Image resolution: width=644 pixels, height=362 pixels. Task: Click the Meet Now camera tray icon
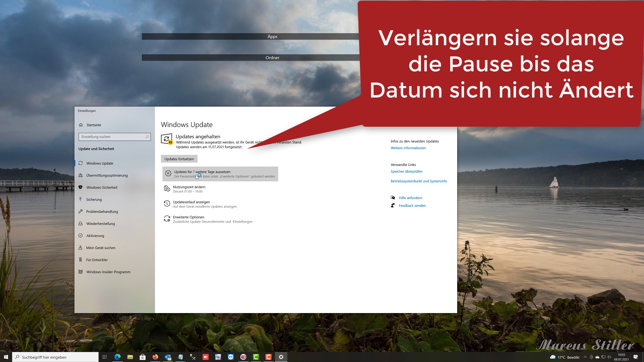tap(591, 357)
